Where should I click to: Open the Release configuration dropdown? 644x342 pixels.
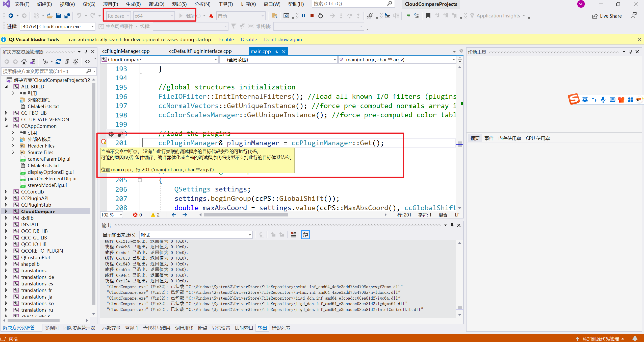point(118,16)
